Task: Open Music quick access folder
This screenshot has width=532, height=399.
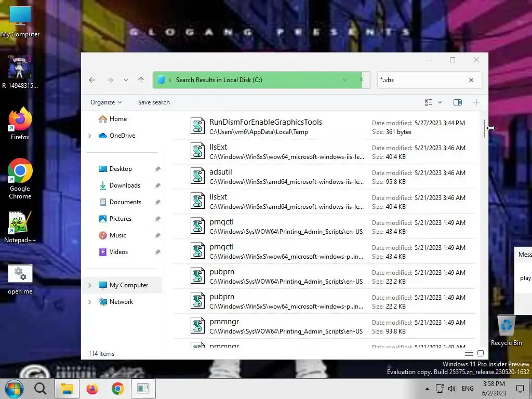Action: [x=117, y=235]
